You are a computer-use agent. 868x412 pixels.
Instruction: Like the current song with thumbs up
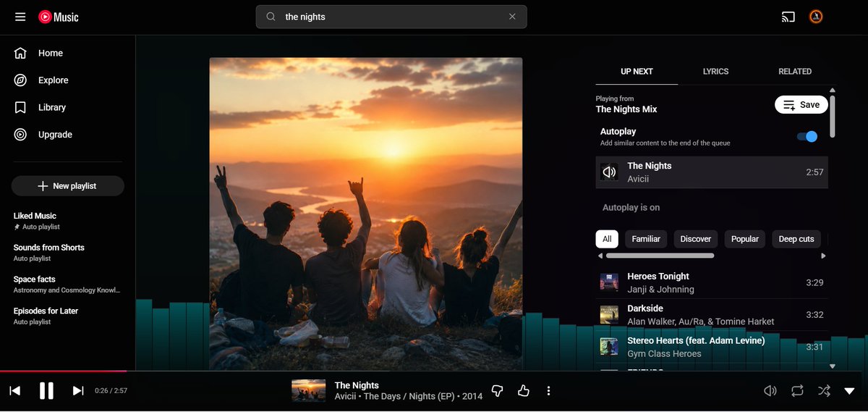pyautogui.click(x=524, y=391)
